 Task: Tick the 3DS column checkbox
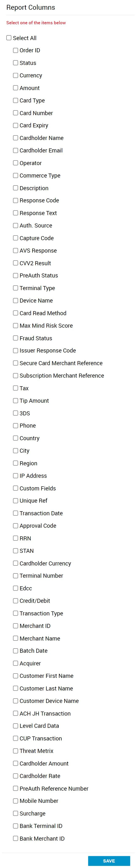(15, 413)
